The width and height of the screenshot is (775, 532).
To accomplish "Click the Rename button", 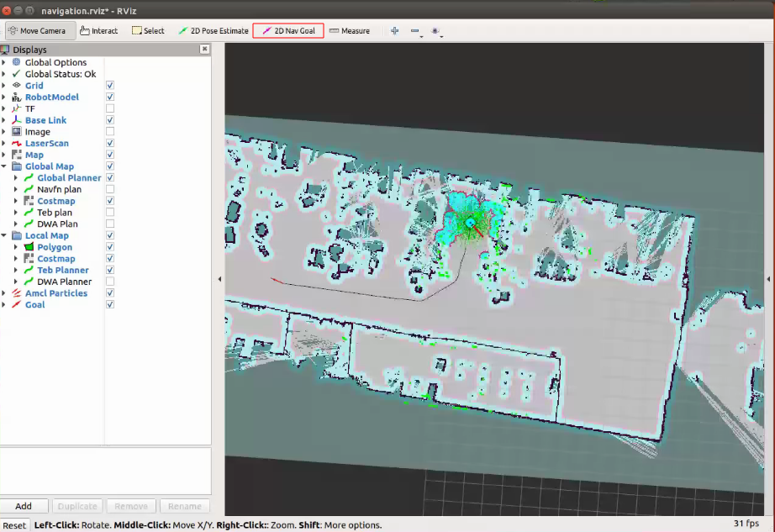I will coord(185,506).
